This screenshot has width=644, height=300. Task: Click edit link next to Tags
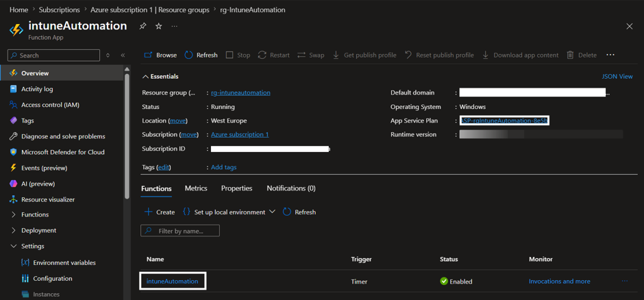point(164,167)
